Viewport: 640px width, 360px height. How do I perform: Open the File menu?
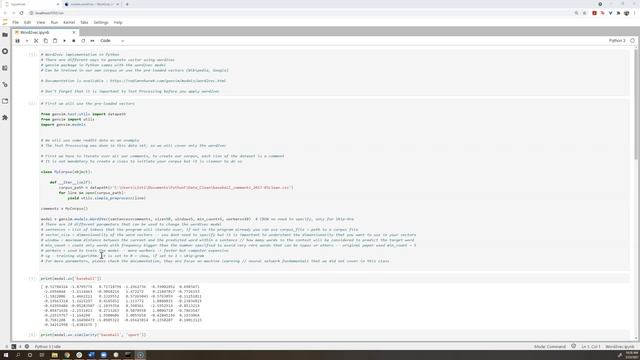(x=16, y=22)
